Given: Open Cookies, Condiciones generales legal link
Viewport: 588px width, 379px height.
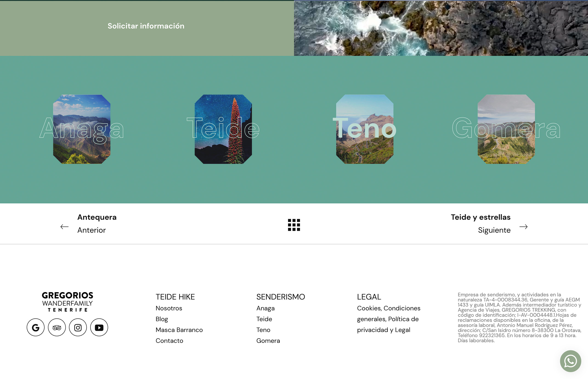Looking at the screenshot, I should 389,319.
